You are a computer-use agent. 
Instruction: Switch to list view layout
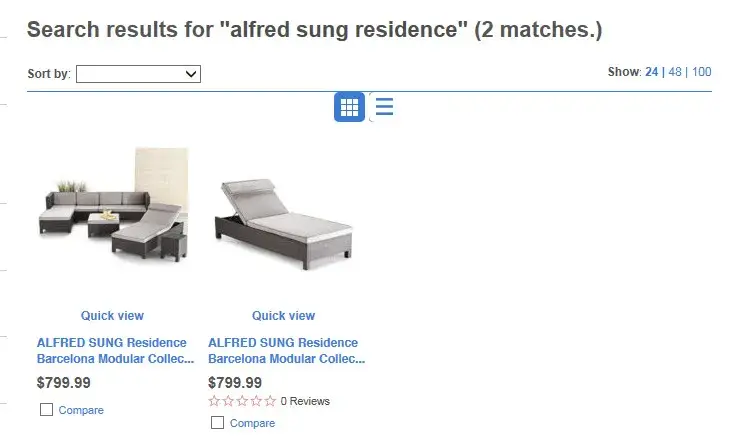(x=384, y=107)
